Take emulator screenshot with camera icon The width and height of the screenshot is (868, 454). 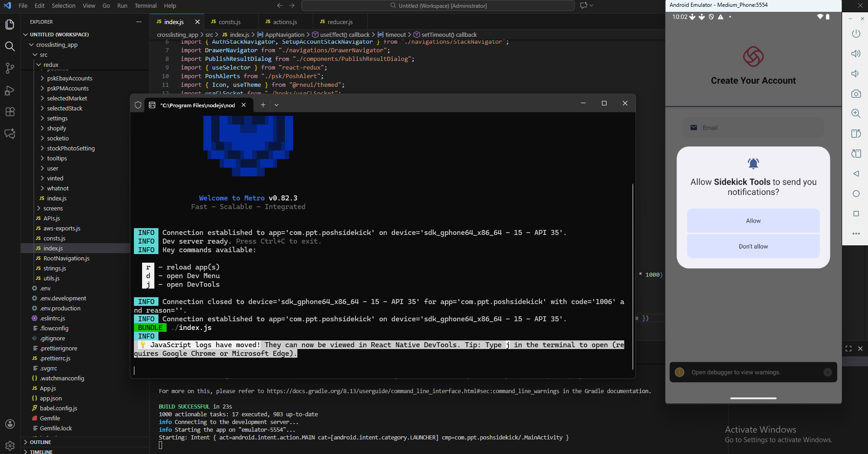(856, 94)
